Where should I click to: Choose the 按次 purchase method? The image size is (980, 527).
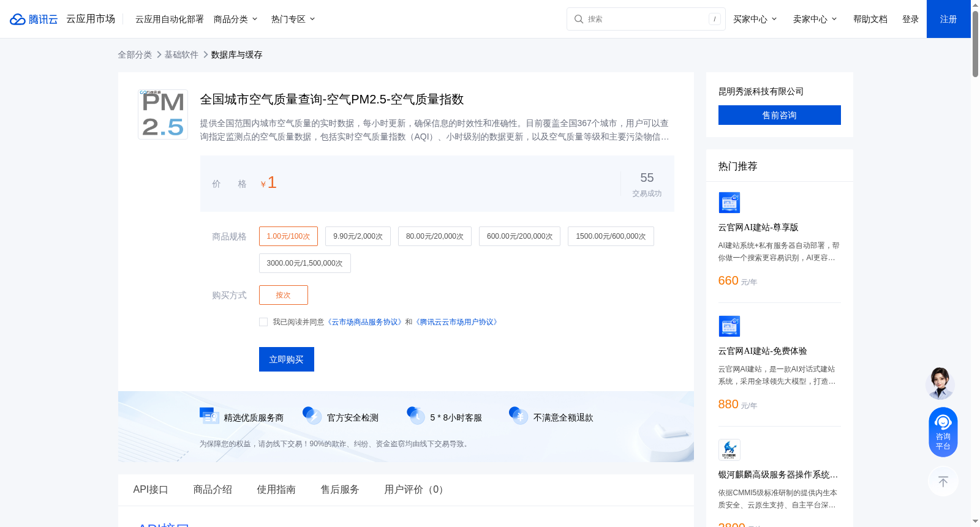(284, 295)
